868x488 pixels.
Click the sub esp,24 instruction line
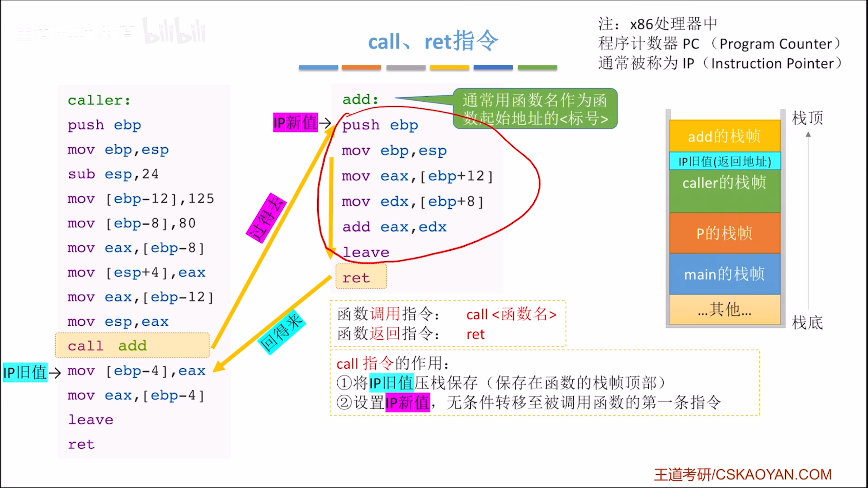pos(113,174)
